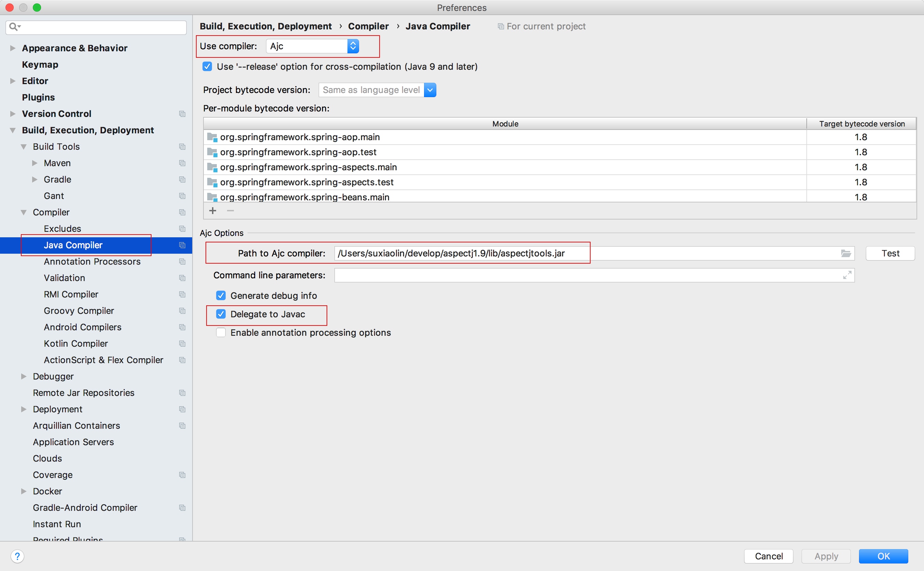
Task: Click the Cancel button
Action: click(768, 556)
